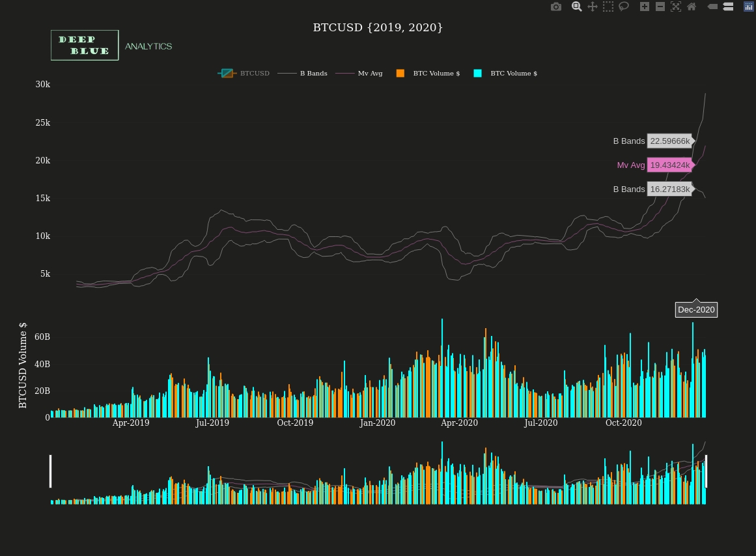The height and width of the screenshot is (556, 756).
Task: Show the hidden BTCUSD candlestick trace
Action: 244,74
